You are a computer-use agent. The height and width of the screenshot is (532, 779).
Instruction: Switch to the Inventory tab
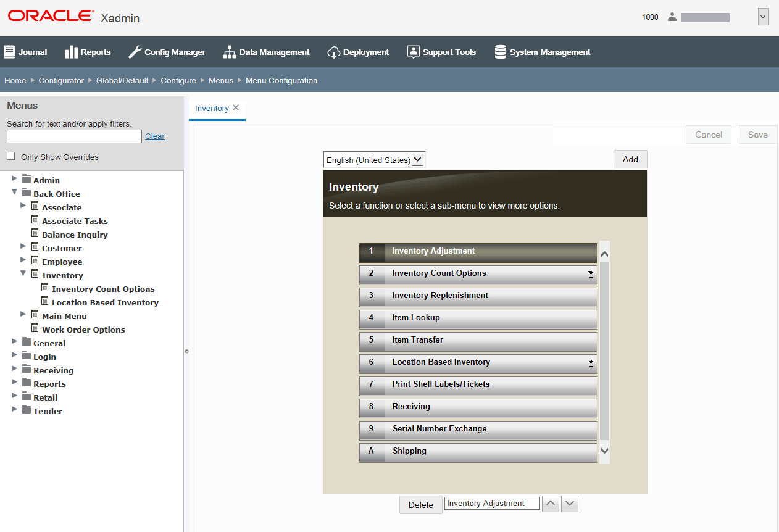212,108
